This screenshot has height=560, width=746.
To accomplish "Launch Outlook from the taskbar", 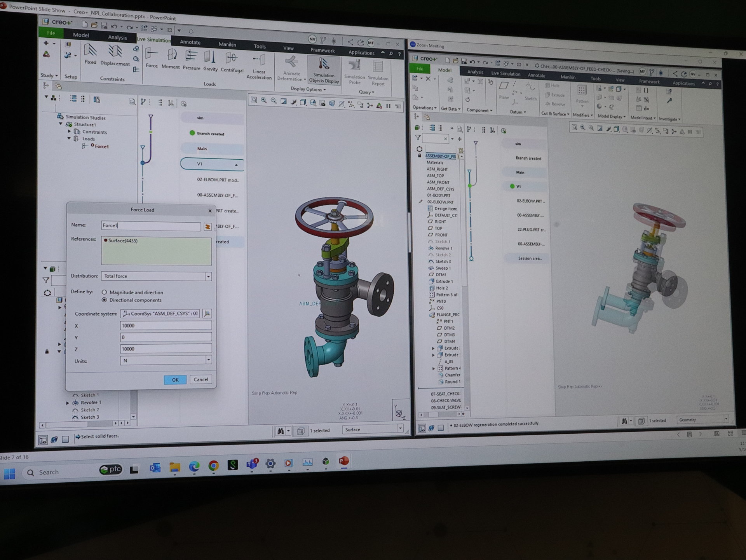I will (155, 468).
